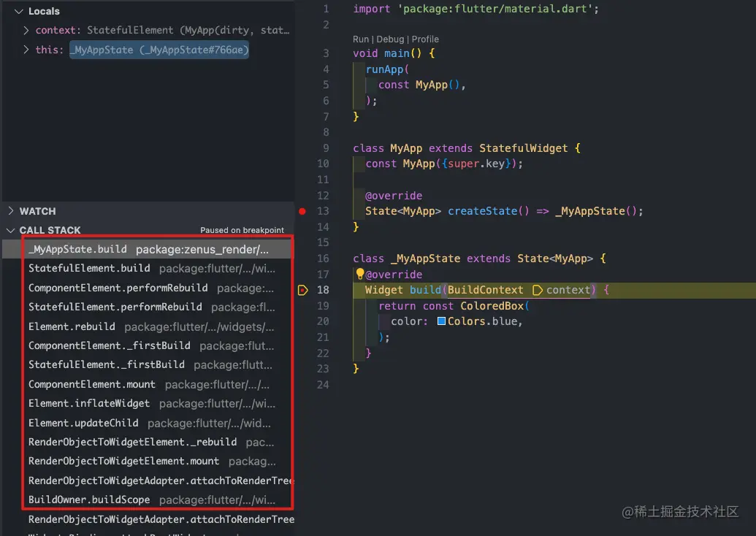Click 'const MyApp({super.key});' constructor line
Viewport: 756px width, 536px height.
click(444, 164)
